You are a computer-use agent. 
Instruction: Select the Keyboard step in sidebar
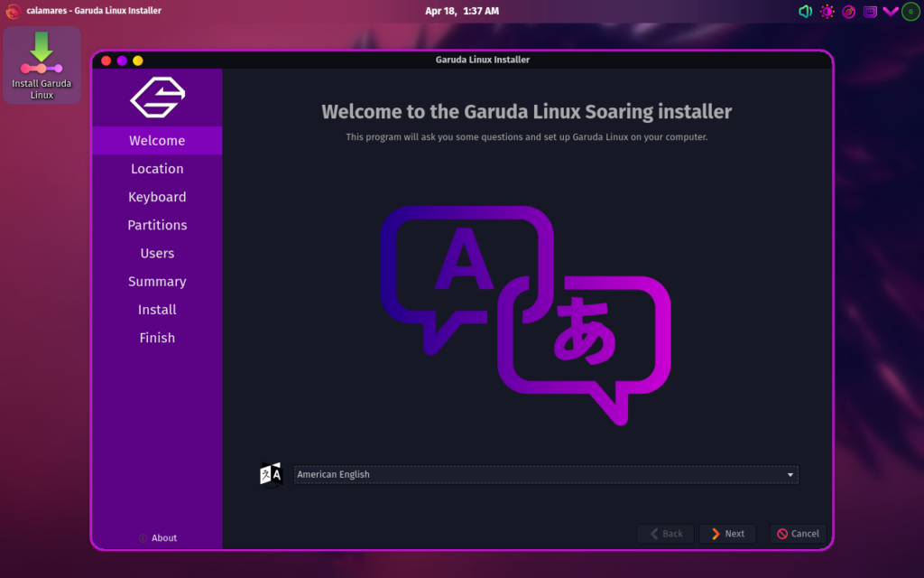tap(157, 197)
